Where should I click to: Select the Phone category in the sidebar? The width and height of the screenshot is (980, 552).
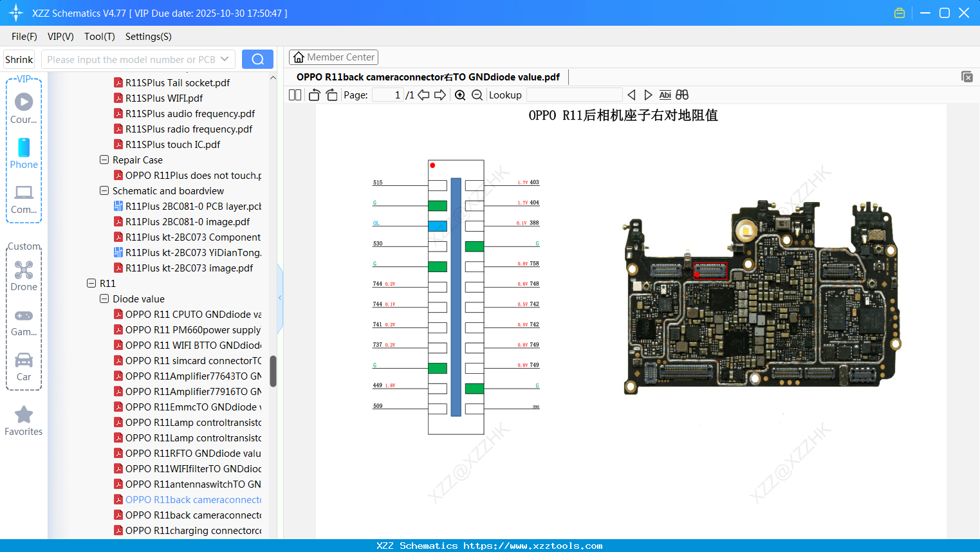24,154
